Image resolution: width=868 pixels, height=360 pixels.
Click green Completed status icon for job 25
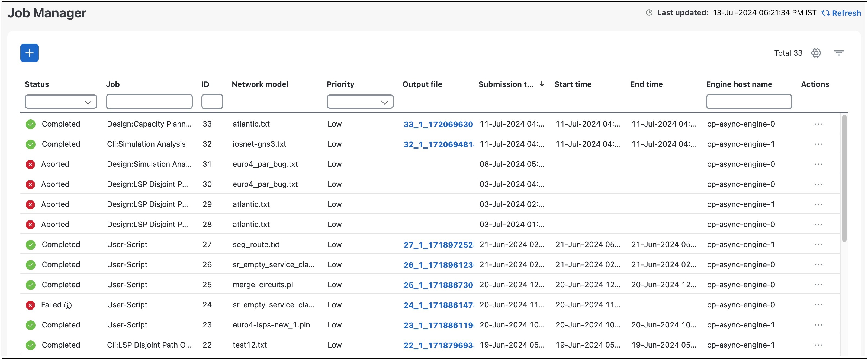[x=30, y=285]
